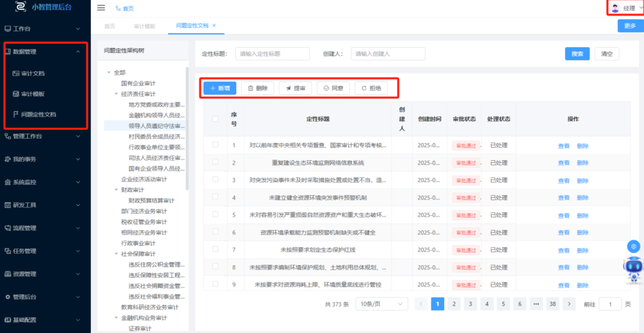Select the checkbox for row 5
This screenshot has width=644, height=333.
click(x=215, y=214)
